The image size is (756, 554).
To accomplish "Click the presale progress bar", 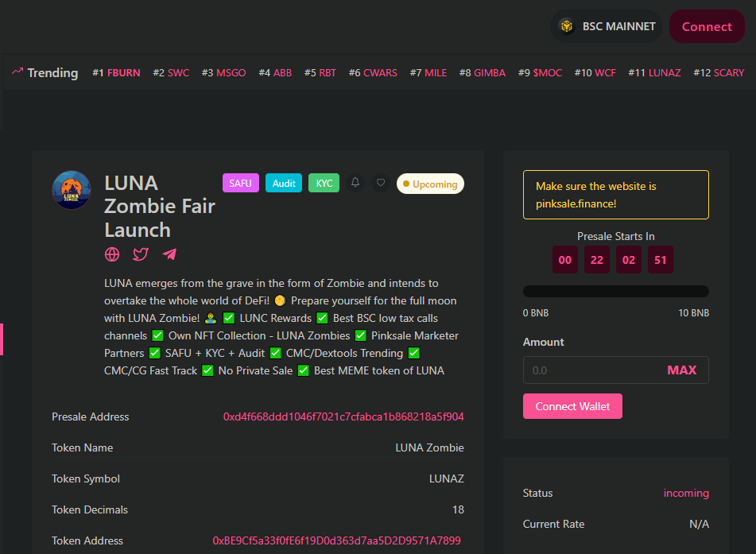I will tap(616, 291).
